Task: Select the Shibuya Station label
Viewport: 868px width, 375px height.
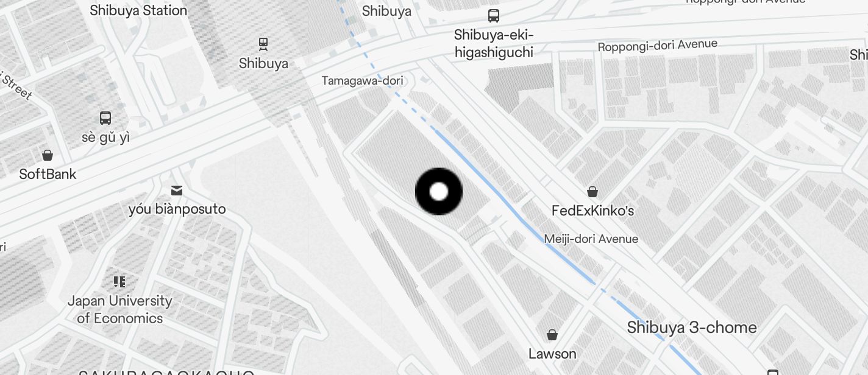Action: (x=138, y=10)
